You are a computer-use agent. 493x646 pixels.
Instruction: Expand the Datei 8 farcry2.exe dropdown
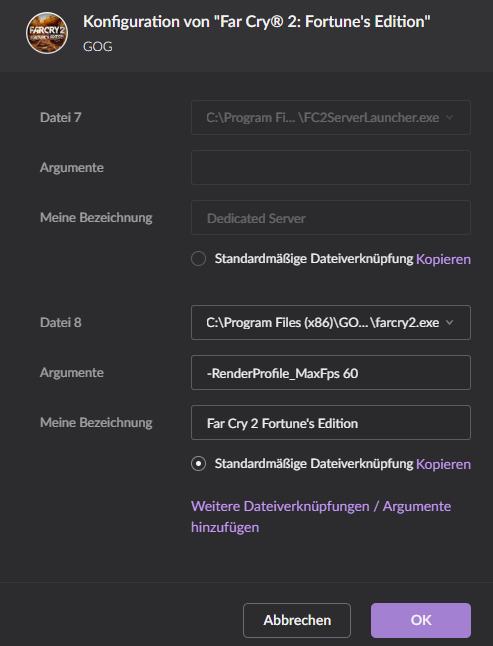point(331,323)
